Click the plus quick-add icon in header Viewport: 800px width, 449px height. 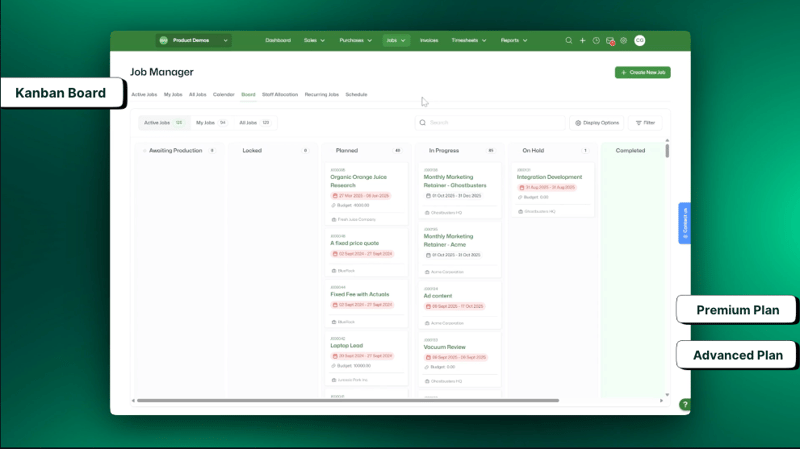[x=582, y=41]
